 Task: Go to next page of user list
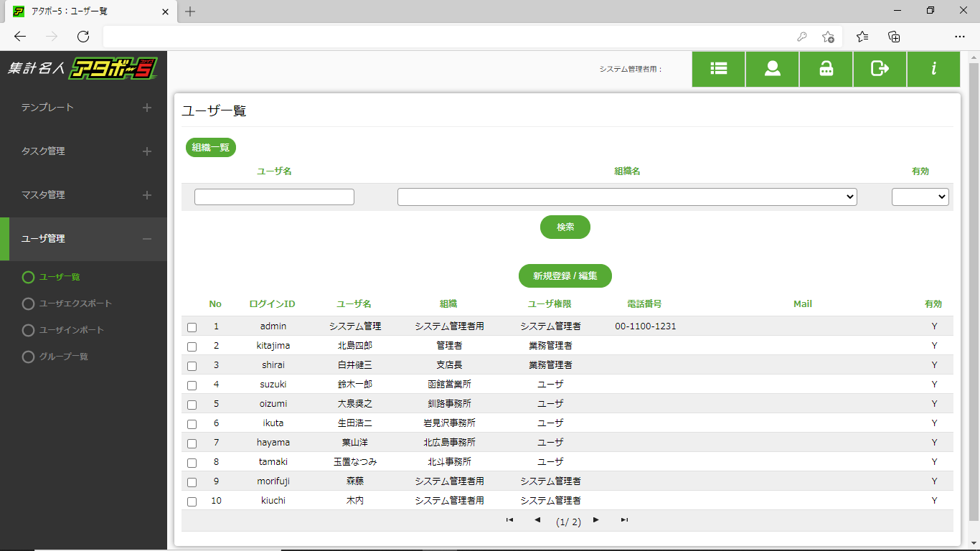595,520
